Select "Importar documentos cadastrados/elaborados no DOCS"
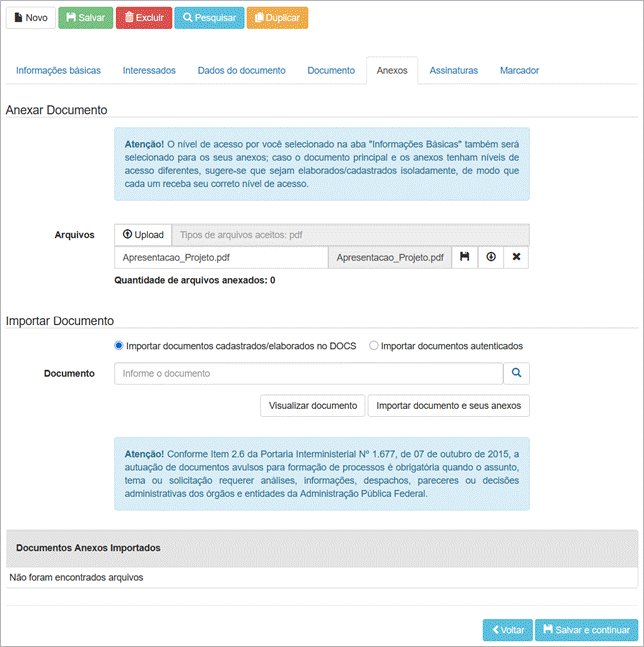Screen dimensions: 644x647 pos(120,346)
